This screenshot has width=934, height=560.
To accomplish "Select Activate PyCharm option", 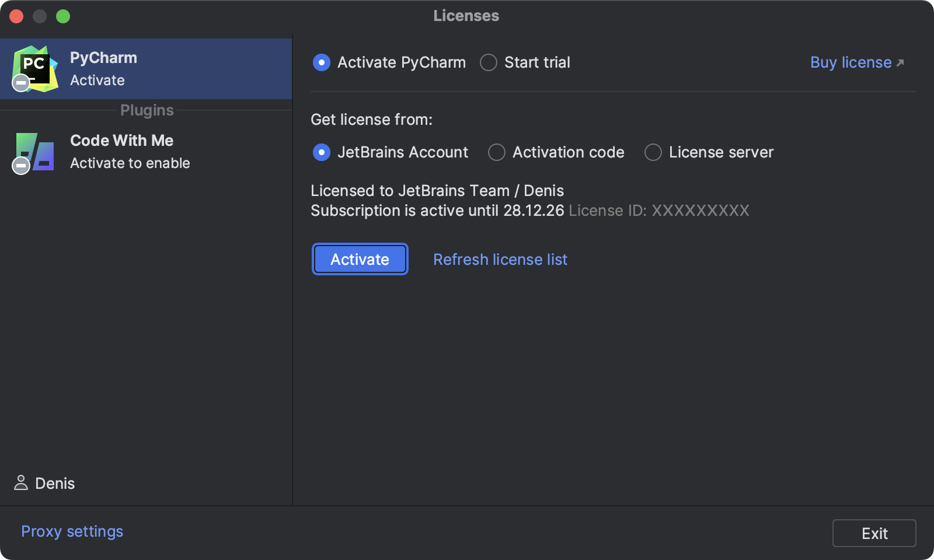I will pyautogui.click(x=322, y=62).
